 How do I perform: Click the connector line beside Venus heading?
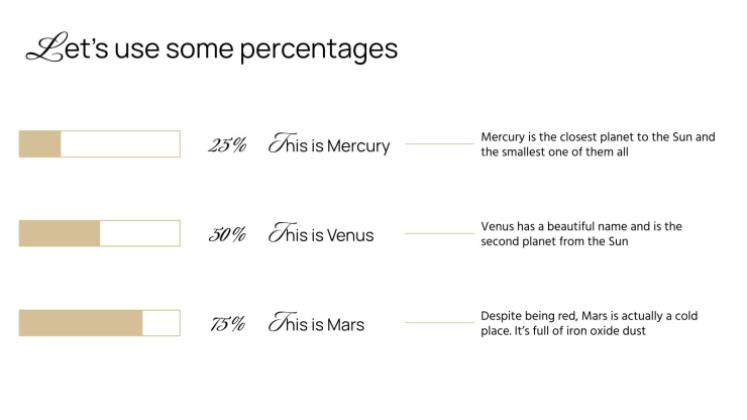tap(438, 234)
